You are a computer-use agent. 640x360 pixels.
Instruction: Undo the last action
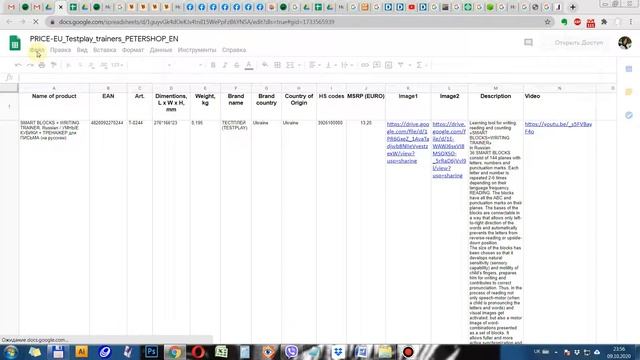tap(18, 65)
